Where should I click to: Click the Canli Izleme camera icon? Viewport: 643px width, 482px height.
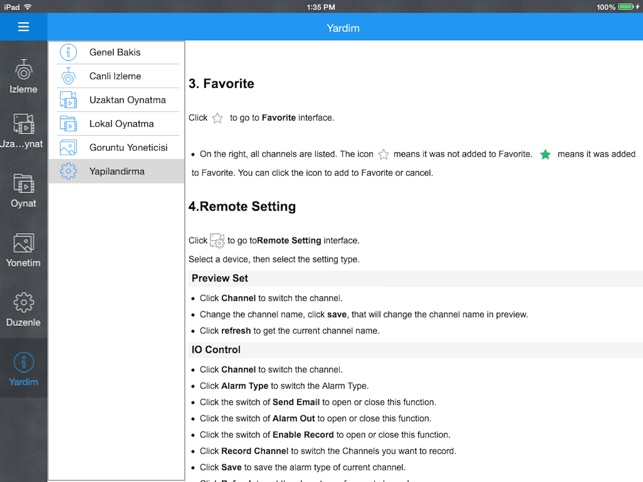[68, 76]
